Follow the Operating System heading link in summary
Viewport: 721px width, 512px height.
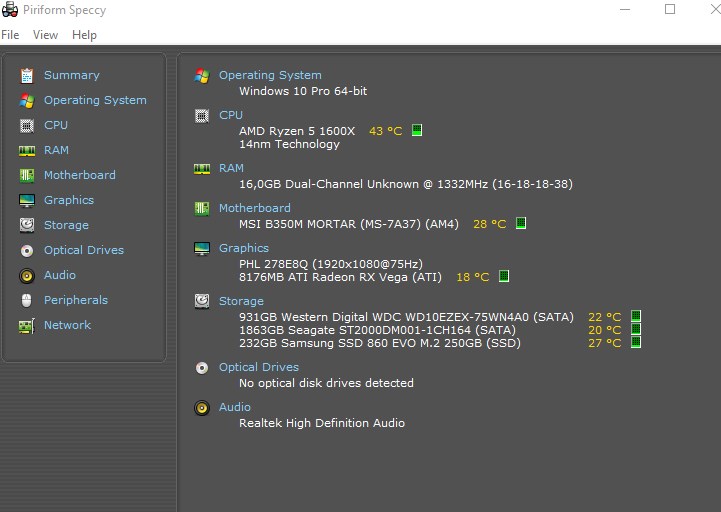click(270, 75)
